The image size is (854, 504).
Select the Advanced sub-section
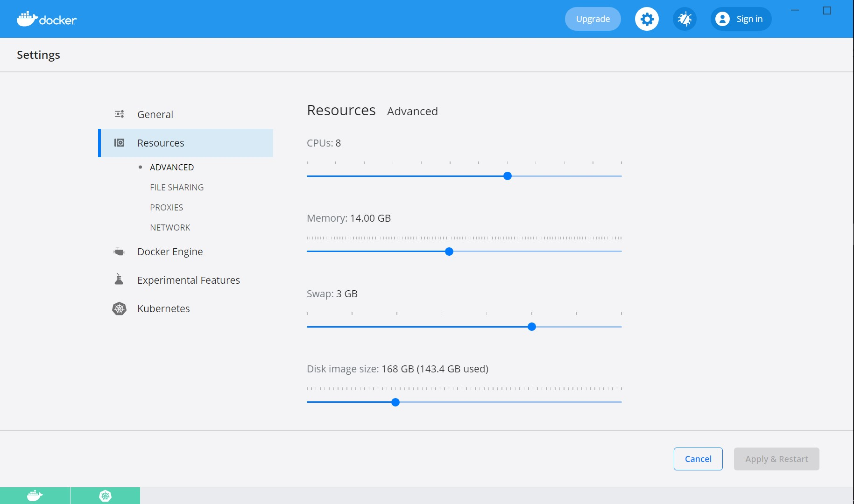click(x=171, y=167)
